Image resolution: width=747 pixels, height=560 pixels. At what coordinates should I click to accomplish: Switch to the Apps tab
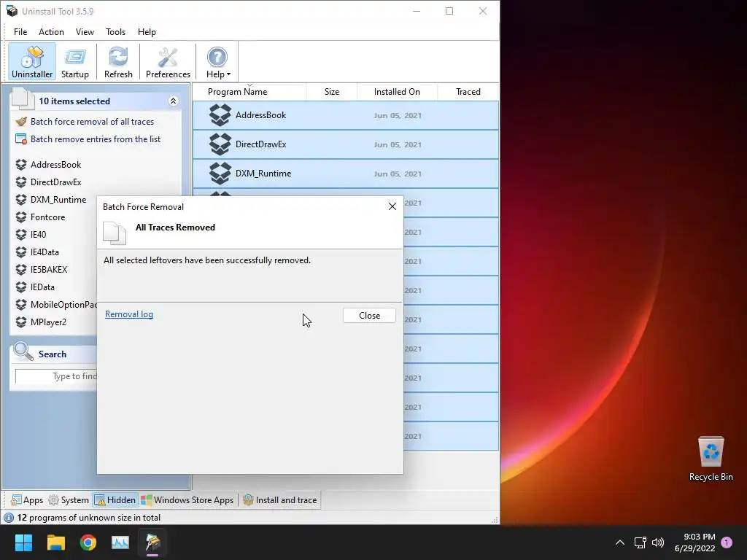27,500
